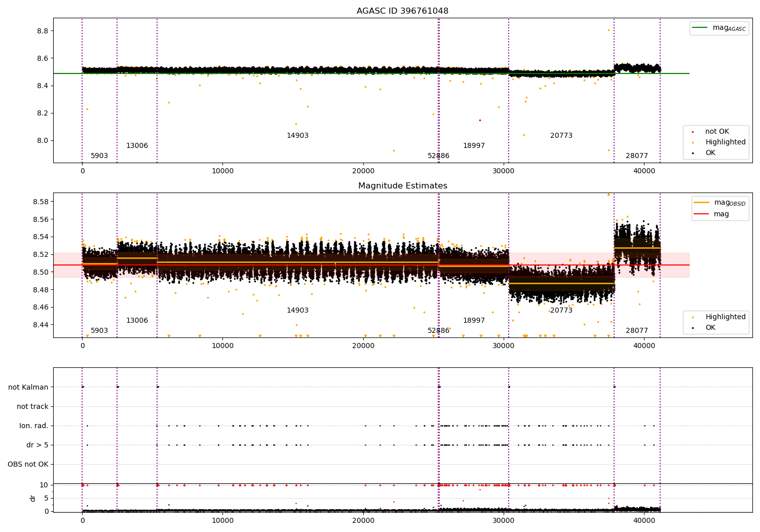Click the 8.58 y-axis tick label
This screenshot has height=532, width=760.
point(41,202)
